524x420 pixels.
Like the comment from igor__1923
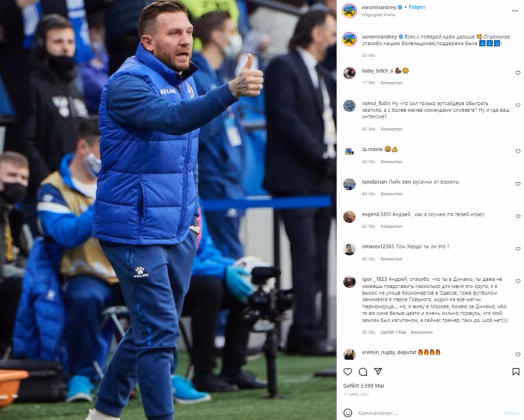click(518, 281)
